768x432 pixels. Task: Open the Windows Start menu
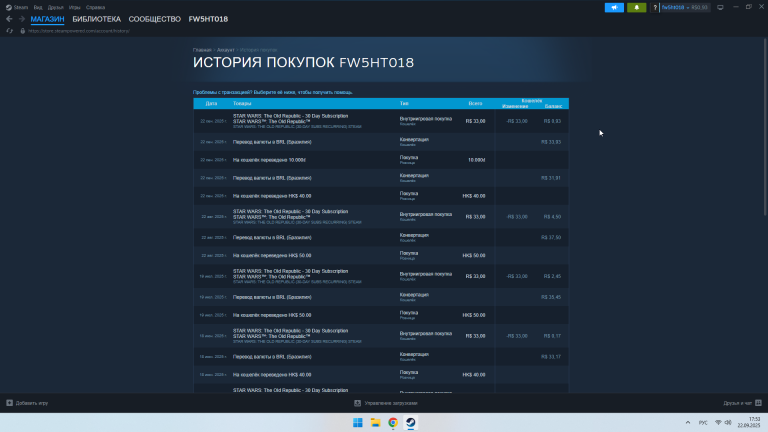(x=358, y=423)
